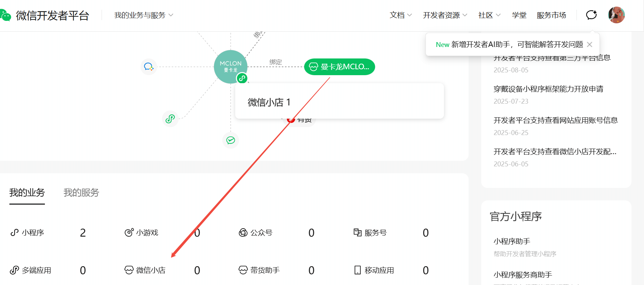Screen dimensions: 644x285
Task: Click the 多端应用 business label
Action: click(37, 270)
